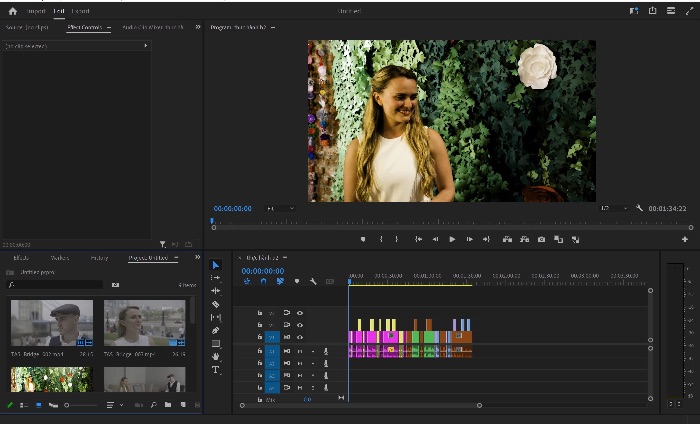Open the Home screen icon
Screen dimensions: 700x424
click(13, 11)
